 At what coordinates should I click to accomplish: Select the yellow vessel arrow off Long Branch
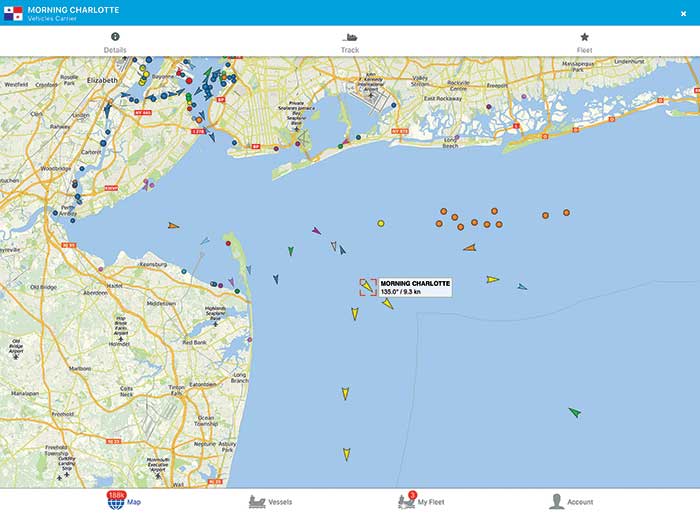click(345, 393)
